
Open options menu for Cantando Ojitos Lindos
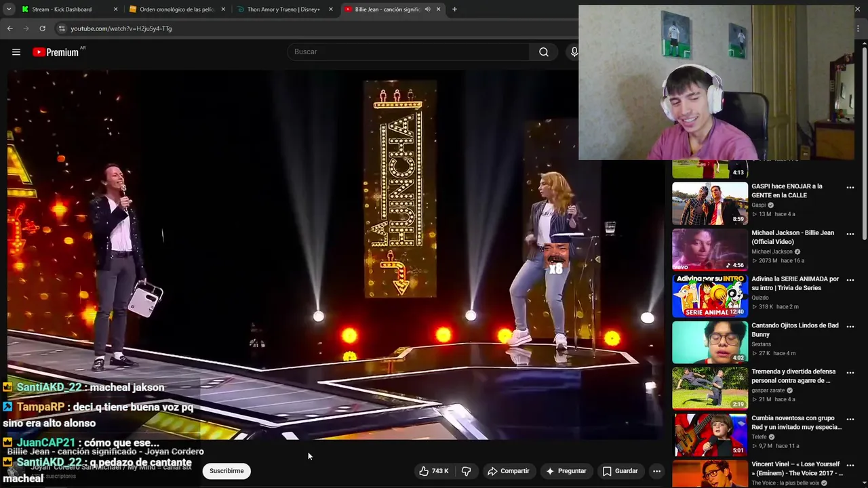coord(850,327)
